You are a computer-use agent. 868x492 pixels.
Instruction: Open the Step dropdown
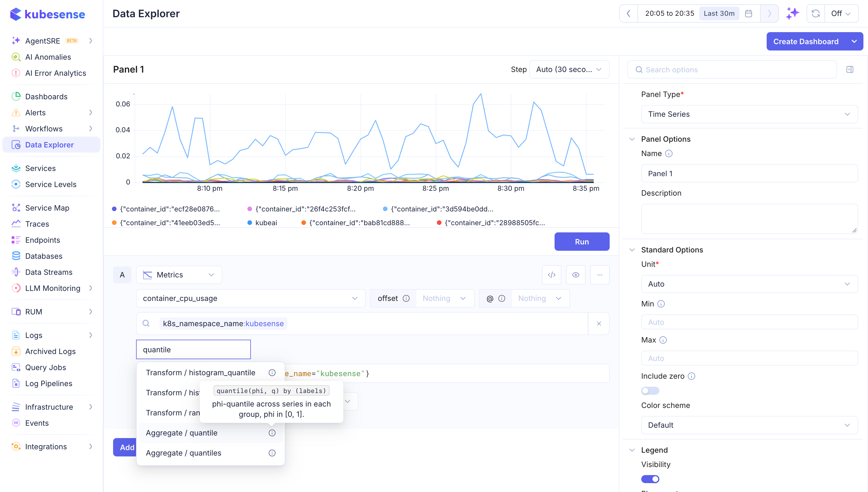click(x=569, y=70)
